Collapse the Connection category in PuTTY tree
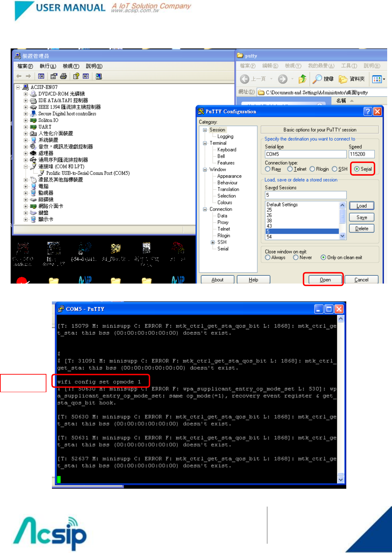The height and width of the screenshot is (553, 392). (205, 209)
